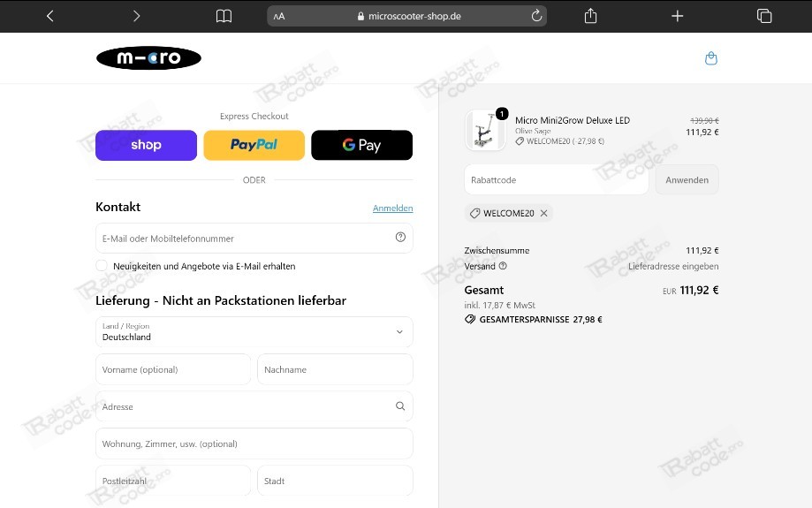The image size is (812, 508).
Task: Open the bookmarks book icon
Action: click(x=224, y=16)
